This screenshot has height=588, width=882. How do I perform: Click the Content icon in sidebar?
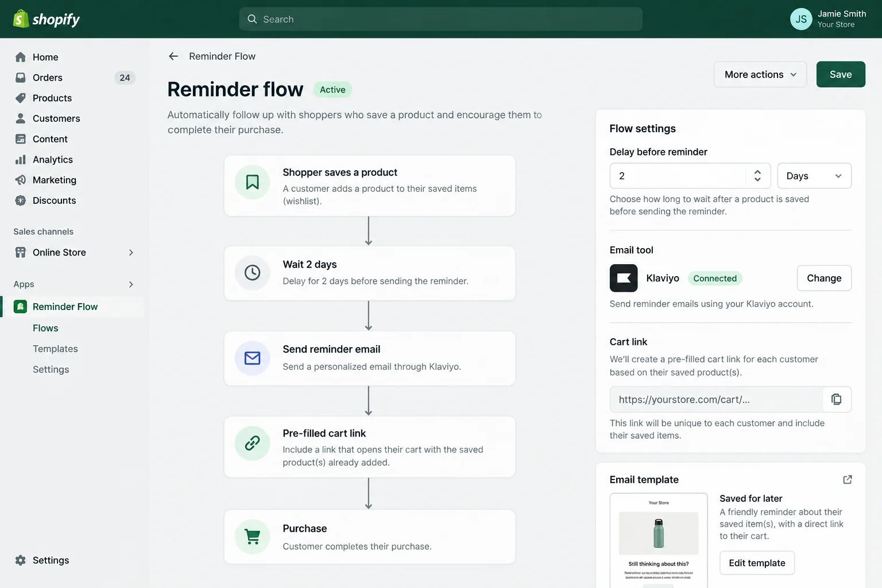pyautogui.click(x=21, y=139)
